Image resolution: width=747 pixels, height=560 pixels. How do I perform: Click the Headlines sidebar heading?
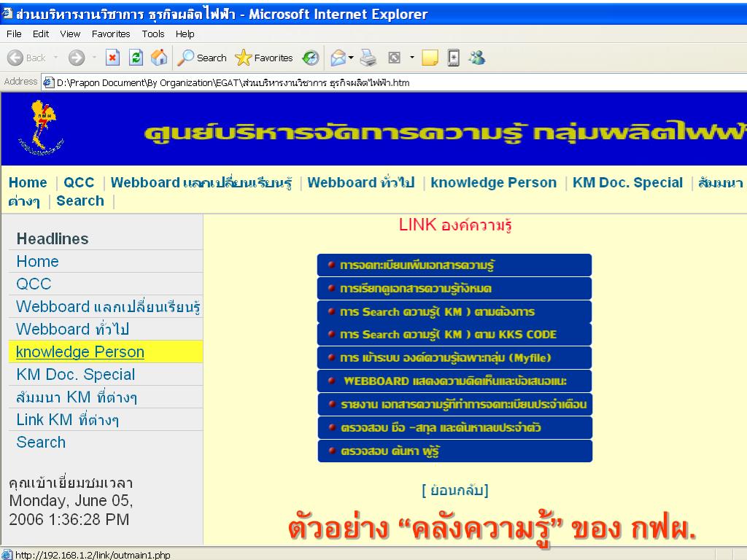[x=53, y=238]
